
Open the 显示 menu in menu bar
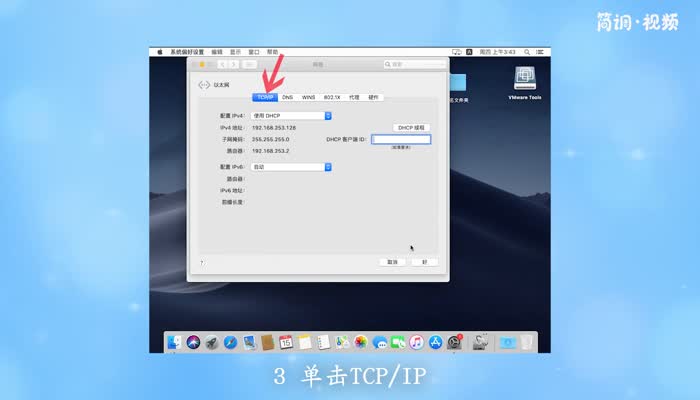(x=236, y=51)
